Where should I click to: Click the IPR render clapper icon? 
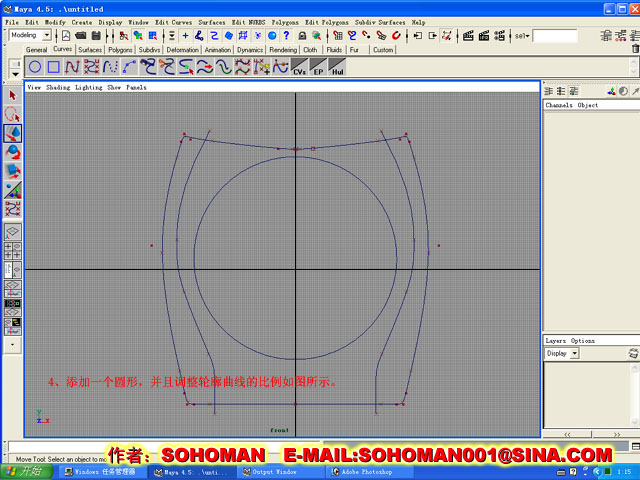point(484,36)
